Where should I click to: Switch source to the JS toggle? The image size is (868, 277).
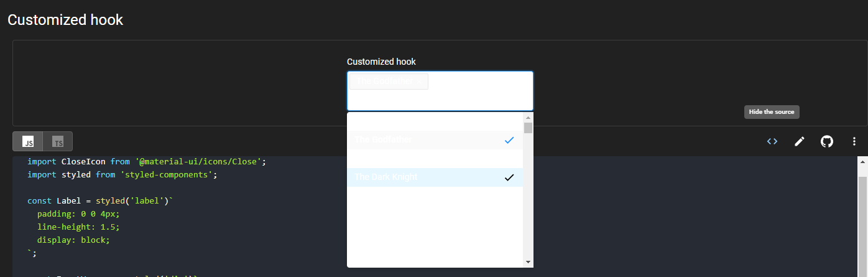(28, 141)
